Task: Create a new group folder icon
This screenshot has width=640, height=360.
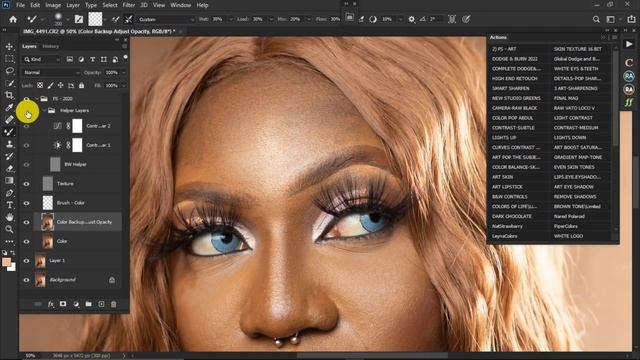Action: point(89,304)
